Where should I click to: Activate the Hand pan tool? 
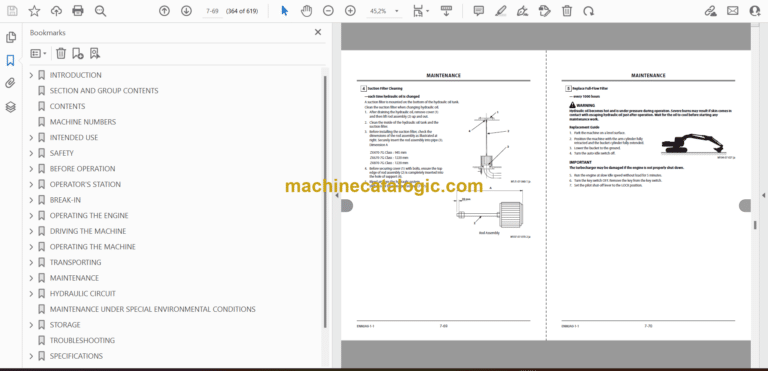[x=307, y=11]
